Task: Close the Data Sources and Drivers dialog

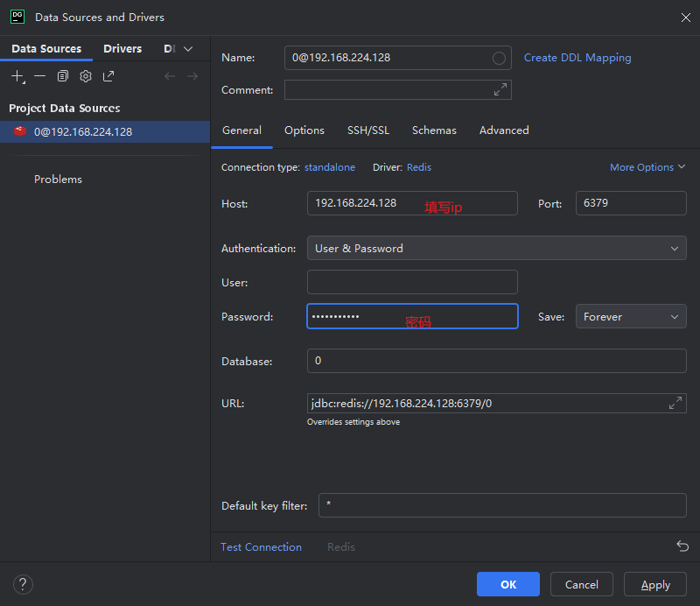Action: click(686, 18)
